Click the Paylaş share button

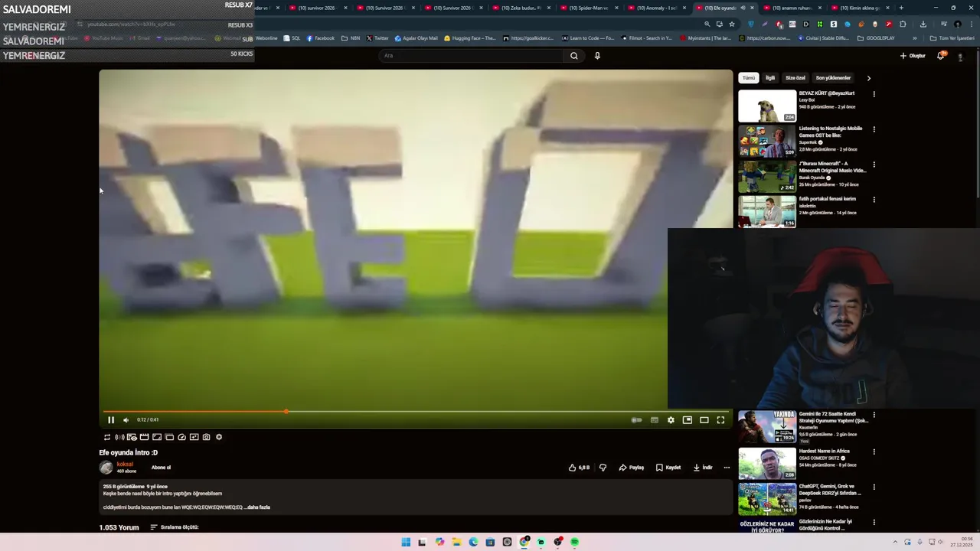coord(632,468)
